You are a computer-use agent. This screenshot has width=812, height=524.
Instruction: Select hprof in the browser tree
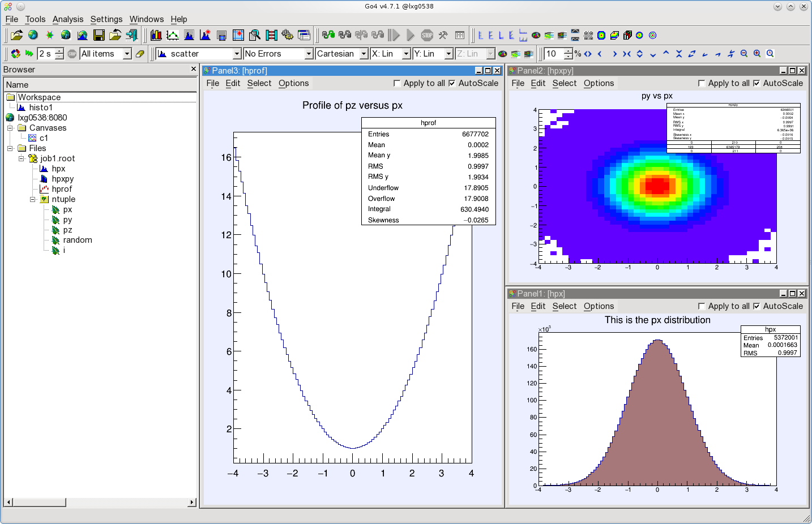(62, 189)
